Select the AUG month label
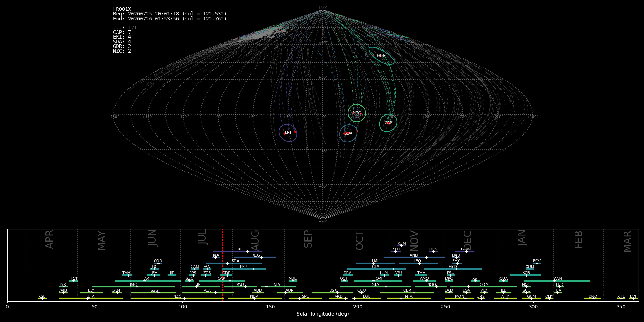 click(255, 240)
